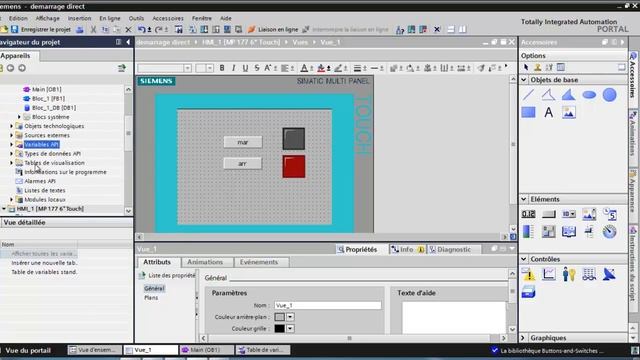Switch to Table de vari... in bottom bar
640x360 pixels.
[264, 350]
